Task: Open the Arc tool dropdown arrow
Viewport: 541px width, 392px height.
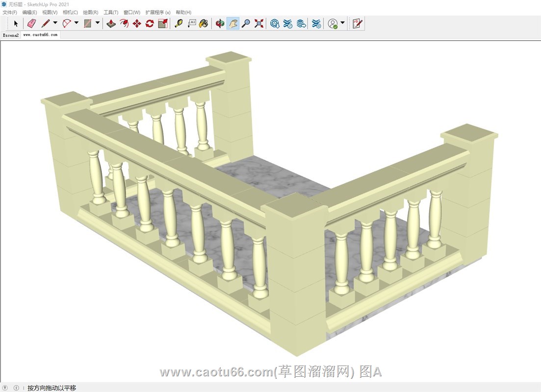Action: (76, 23)
